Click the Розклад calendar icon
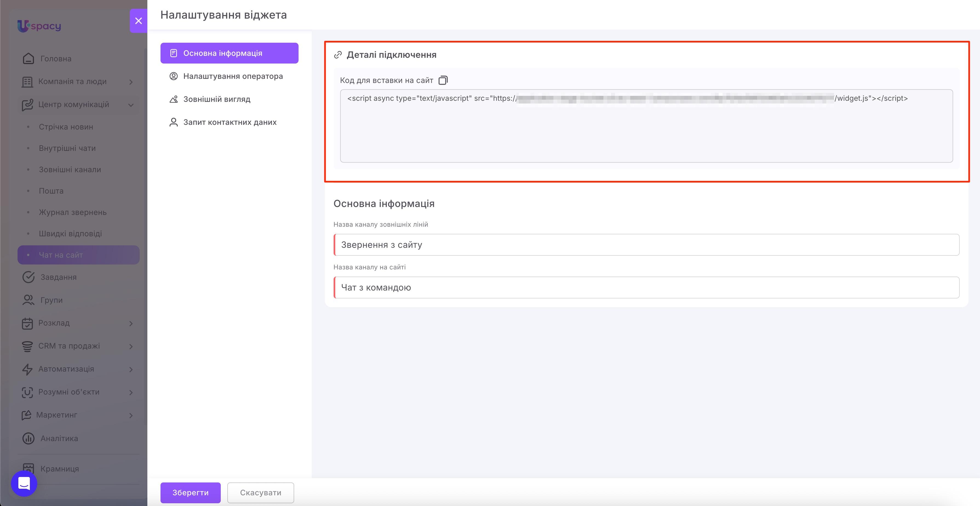980x506 pixels. point(27,323)
